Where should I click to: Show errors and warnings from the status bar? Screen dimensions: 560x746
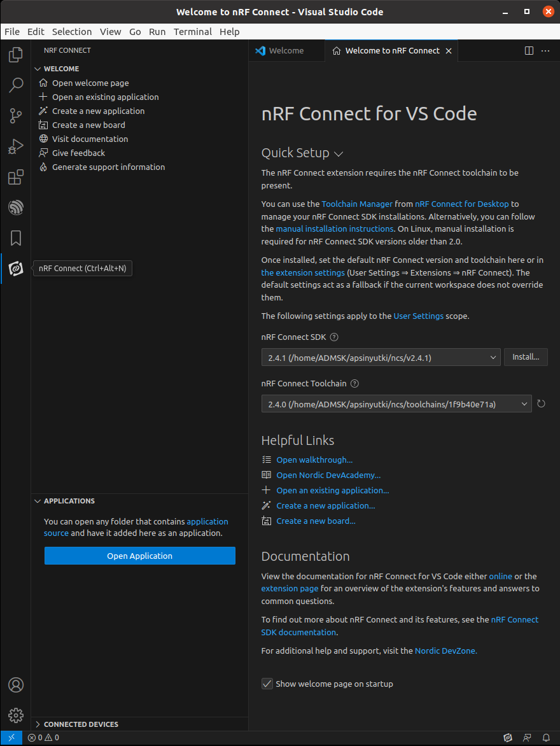tap(43, 738)
